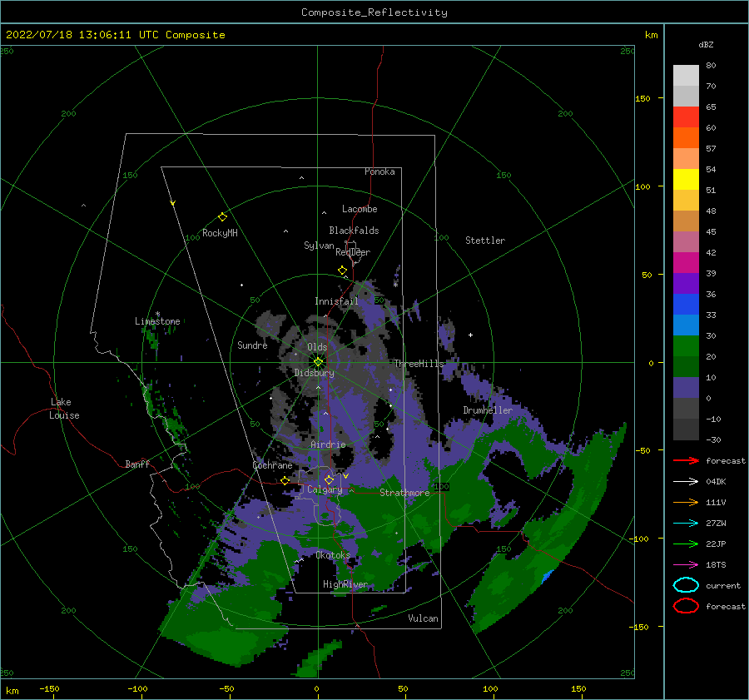The image size is (749, 700).
Task: Click the green 22JP arrow legend entry
Action: coord(686,544)
